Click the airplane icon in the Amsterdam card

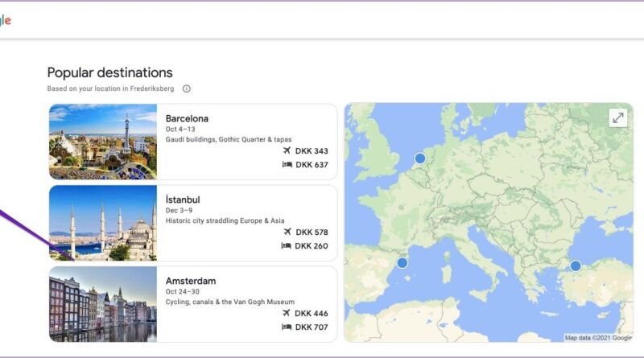point(287,314)
